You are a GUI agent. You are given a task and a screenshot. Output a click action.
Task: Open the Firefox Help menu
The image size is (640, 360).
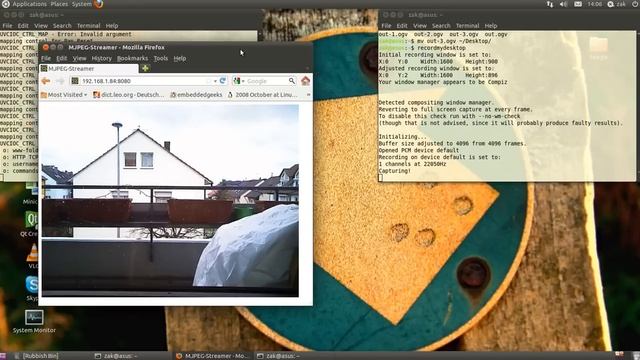180,58
